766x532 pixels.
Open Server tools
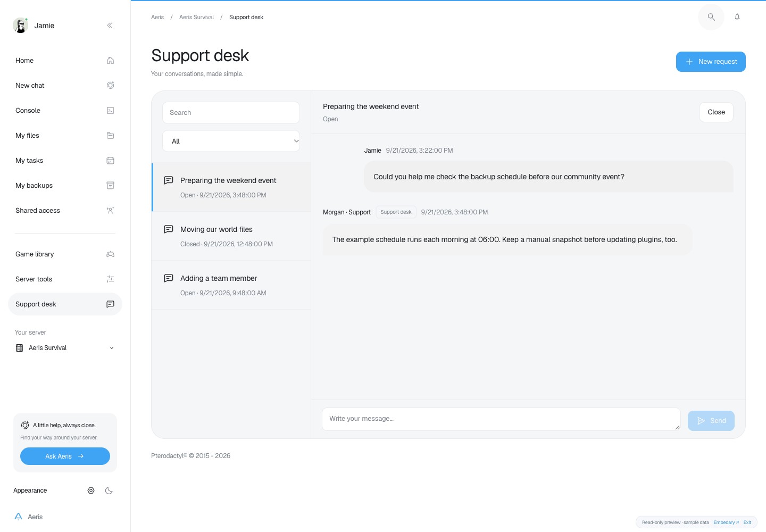[65, 279]
